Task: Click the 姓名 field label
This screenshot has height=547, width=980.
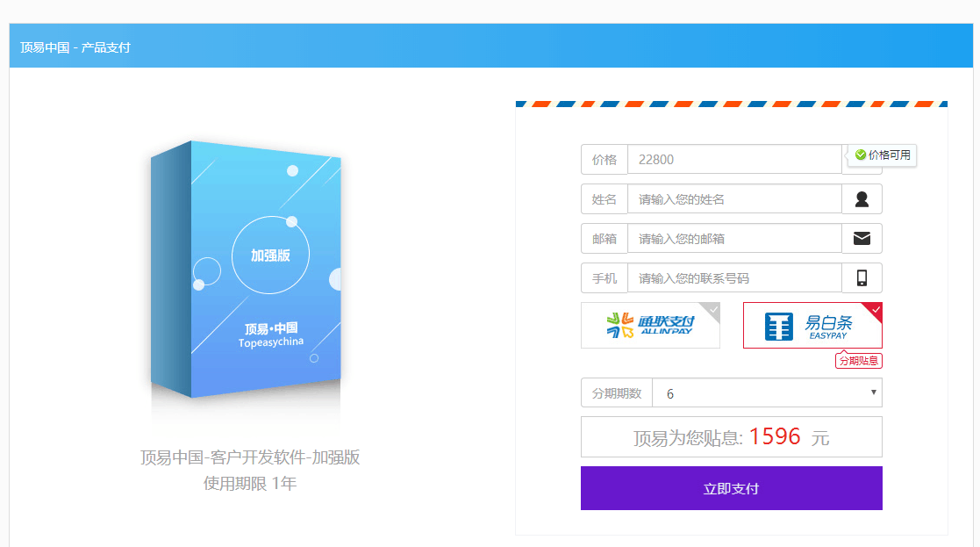Action: 604,199
